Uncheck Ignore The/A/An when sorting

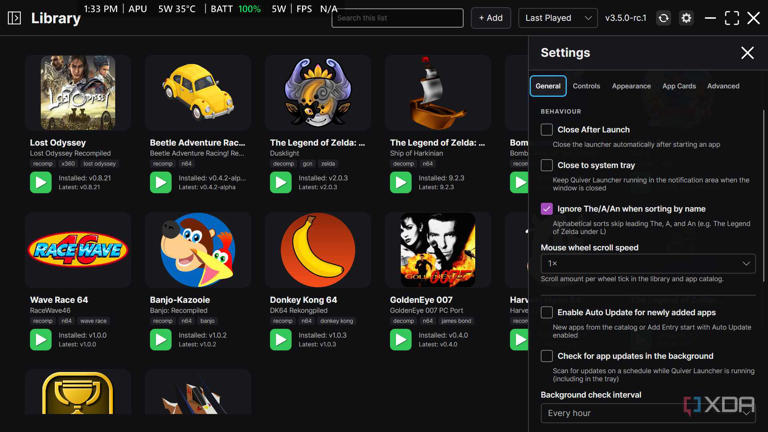pyautogui.click(x=547, y=209)
